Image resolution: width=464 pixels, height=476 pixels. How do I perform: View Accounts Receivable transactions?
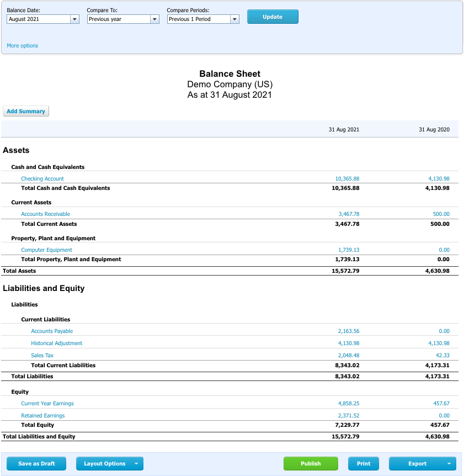click(x=45, y=214)
